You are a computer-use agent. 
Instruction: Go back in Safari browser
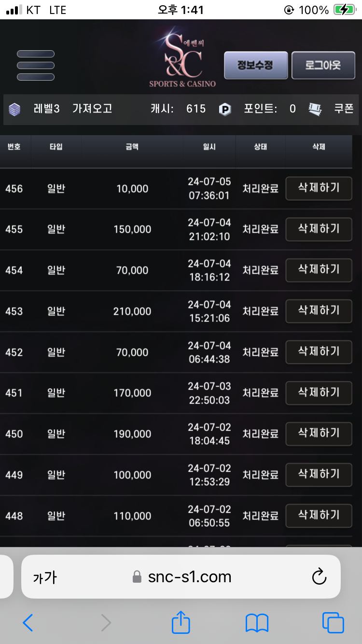[x=28, y=623]
